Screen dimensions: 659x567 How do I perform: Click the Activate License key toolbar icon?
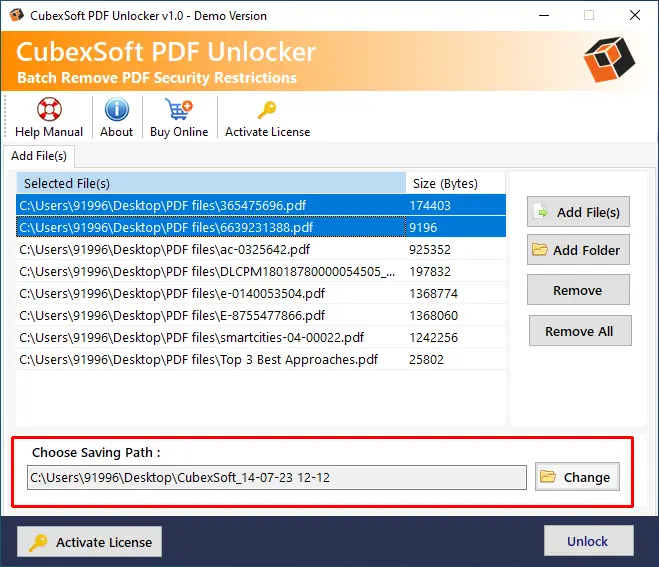(x=267, y=110)
